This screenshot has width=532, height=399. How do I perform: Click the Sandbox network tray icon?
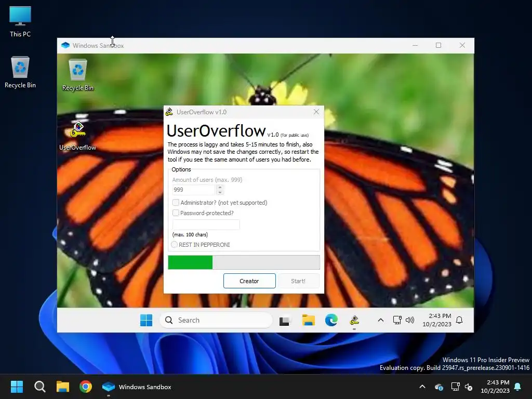click(397, 320)
